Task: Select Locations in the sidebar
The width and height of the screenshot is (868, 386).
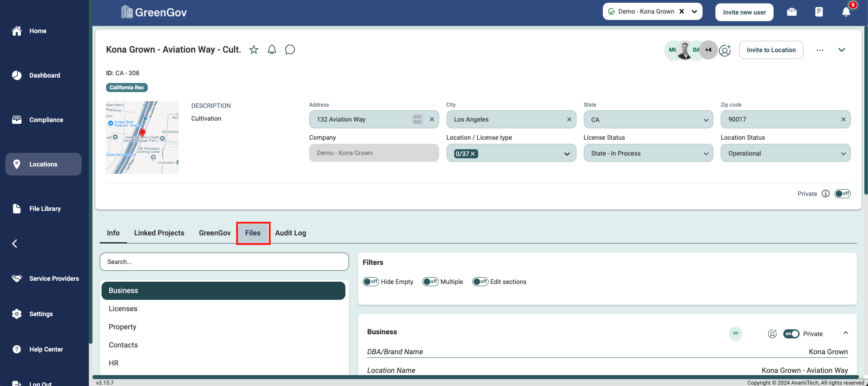Action: [44, 164]
